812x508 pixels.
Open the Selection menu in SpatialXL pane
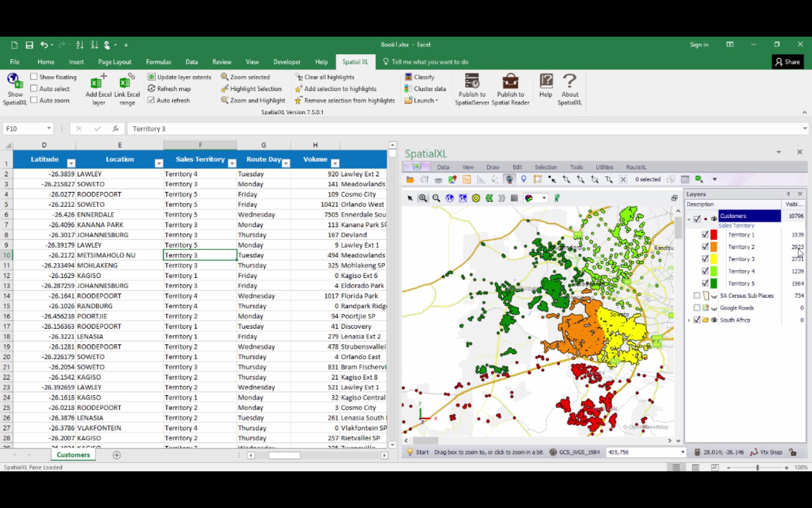tap(546, 167)
